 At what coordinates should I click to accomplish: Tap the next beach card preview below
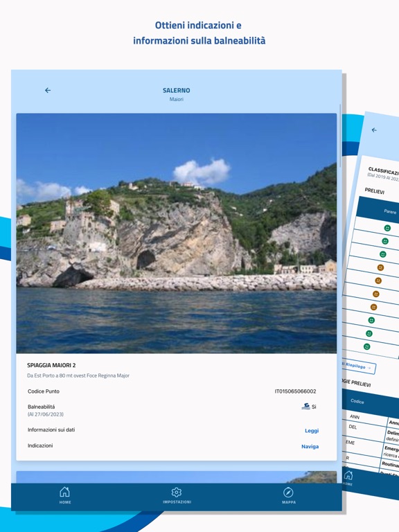click(x=177, y=477)
